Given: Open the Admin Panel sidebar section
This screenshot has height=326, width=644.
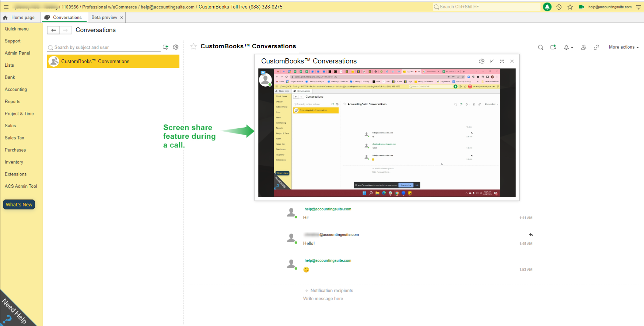Looking at the screenshot, I should [x=17, y=53].
